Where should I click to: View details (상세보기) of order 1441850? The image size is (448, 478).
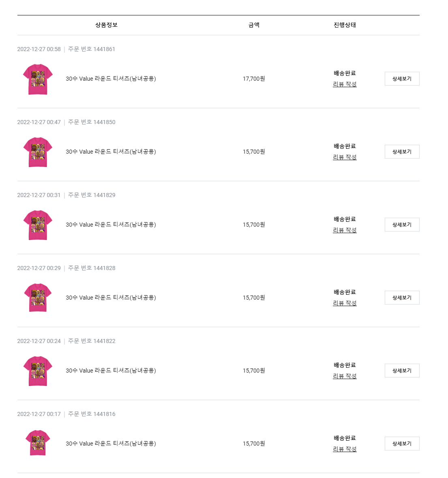pos(402,152)
